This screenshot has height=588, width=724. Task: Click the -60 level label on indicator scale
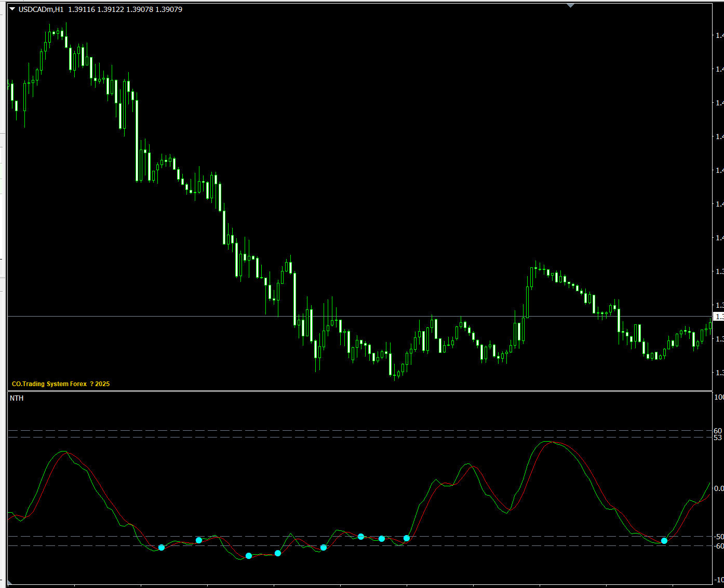pyautogui.click(x=718, y=546)
